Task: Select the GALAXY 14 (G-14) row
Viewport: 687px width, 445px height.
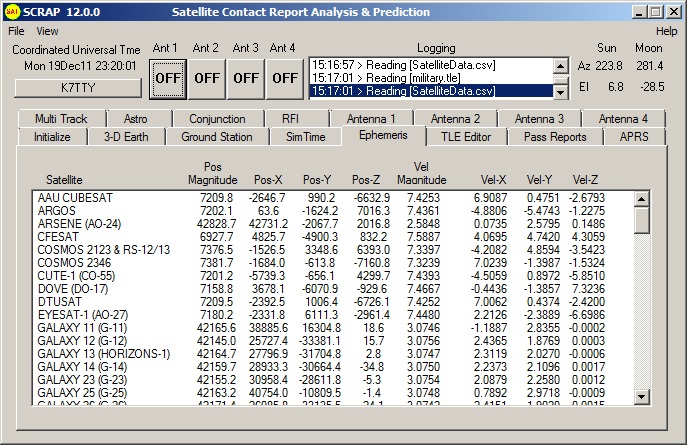Action: (333, 367)
